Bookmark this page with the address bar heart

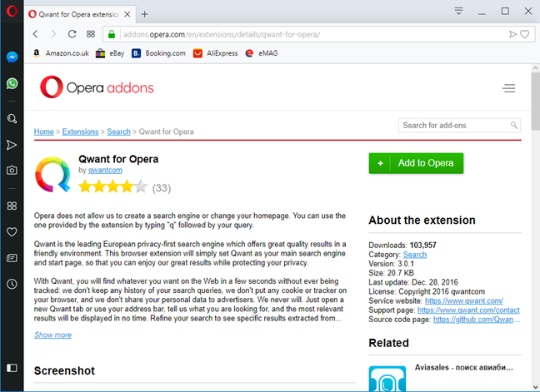point(524,34)
